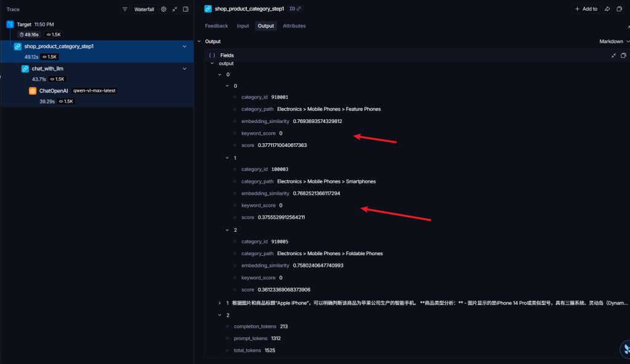
Task: Click the filter icon in Trace header
Action: click(x=125, y=9)
